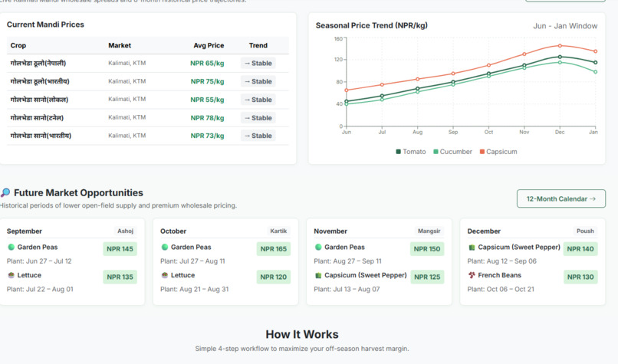The image size is (618, 364).
Task: Click the Jun - Jan Window label
Action: [565, 26]
